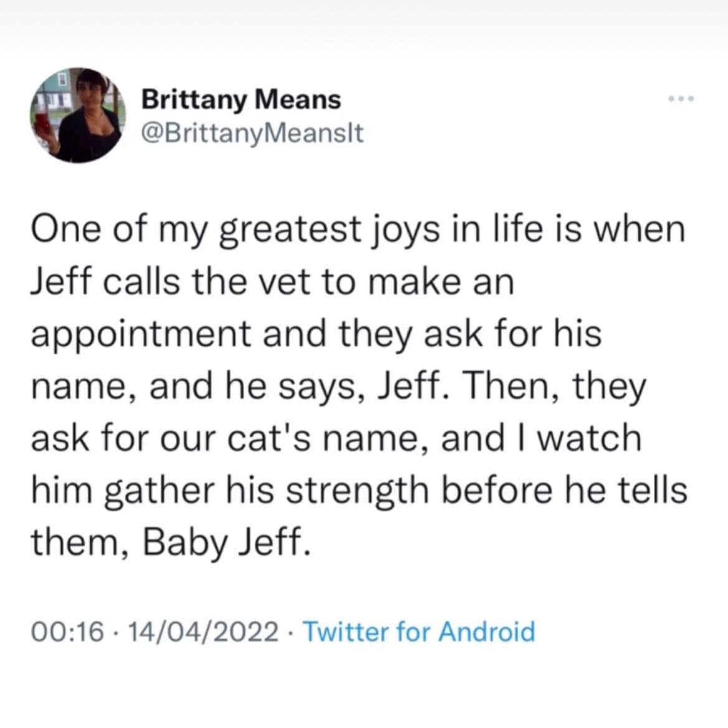The height and width of the screenshot is (728, 728).
Task: Click Brittany Means' profile picture
Action: (77, 115)
